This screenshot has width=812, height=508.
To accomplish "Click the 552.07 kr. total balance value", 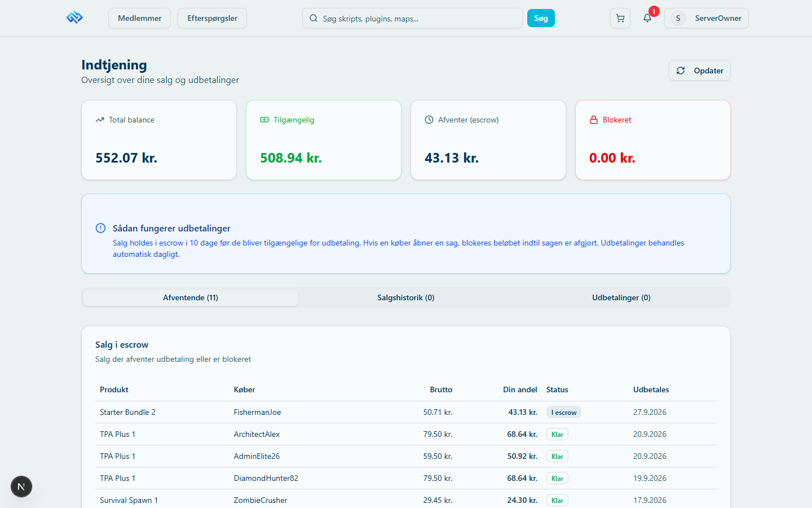I will (126, 158).
